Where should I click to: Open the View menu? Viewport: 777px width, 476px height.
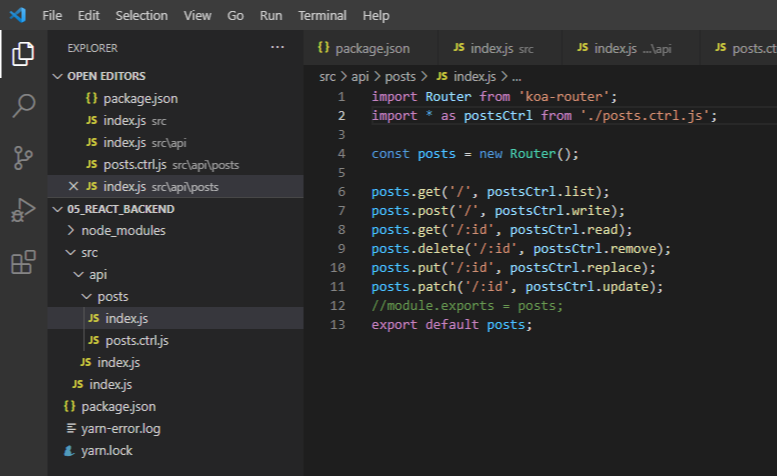198,15
